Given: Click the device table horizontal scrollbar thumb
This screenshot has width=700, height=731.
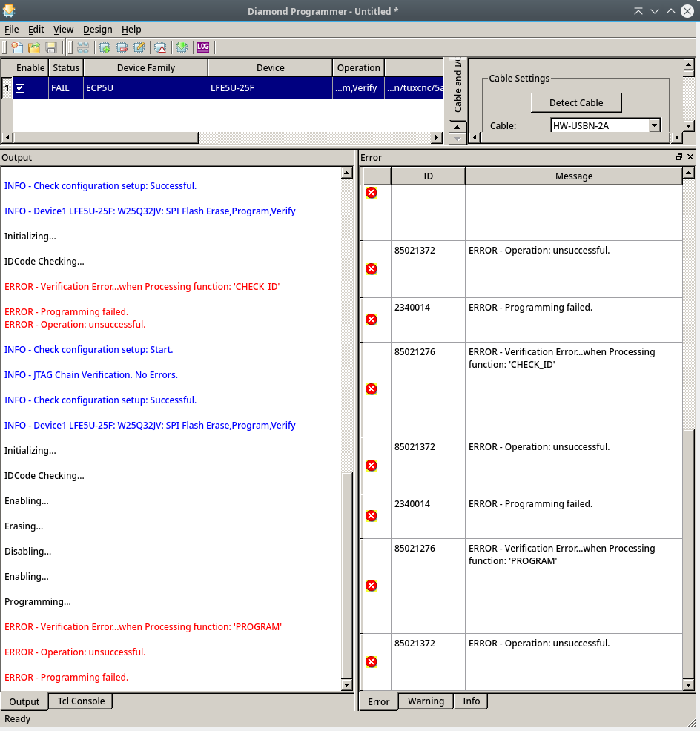Looking at the screenshot, I should [105, 138].
